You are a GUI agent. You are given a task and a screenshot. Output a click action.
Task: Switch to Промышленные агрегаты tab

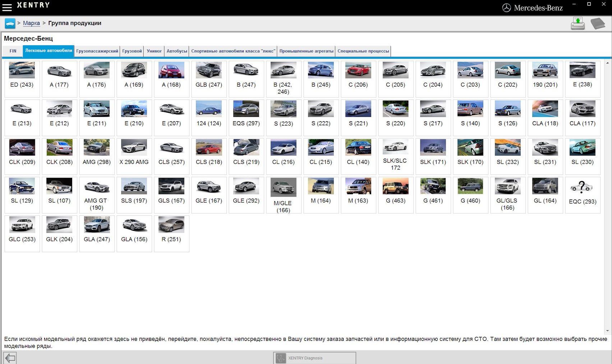click(x=306, y=51)
